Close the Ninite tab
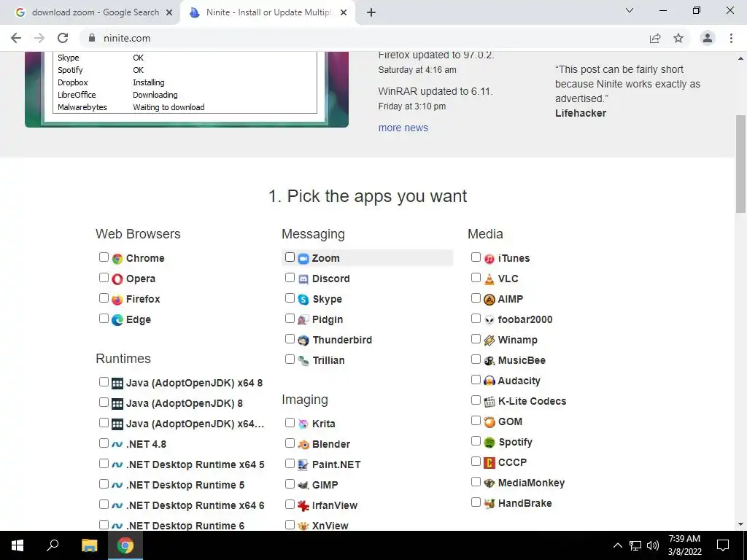 pos(344,13)
